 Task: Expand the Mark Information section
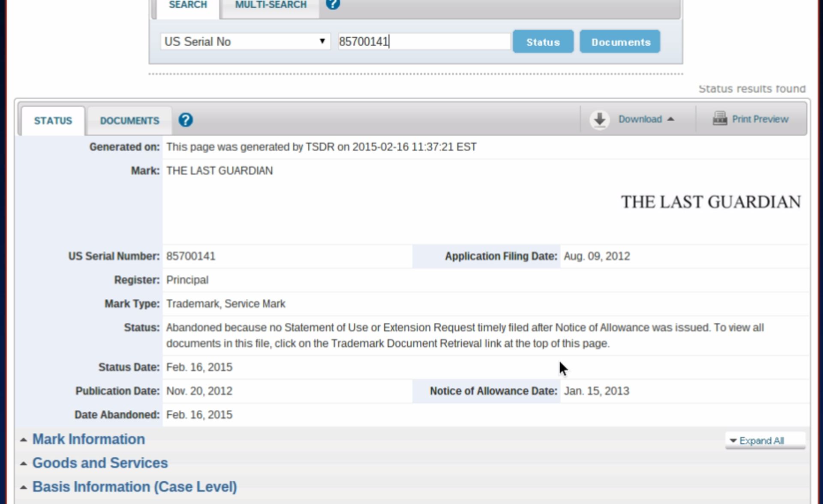click(x=88, y=439)
